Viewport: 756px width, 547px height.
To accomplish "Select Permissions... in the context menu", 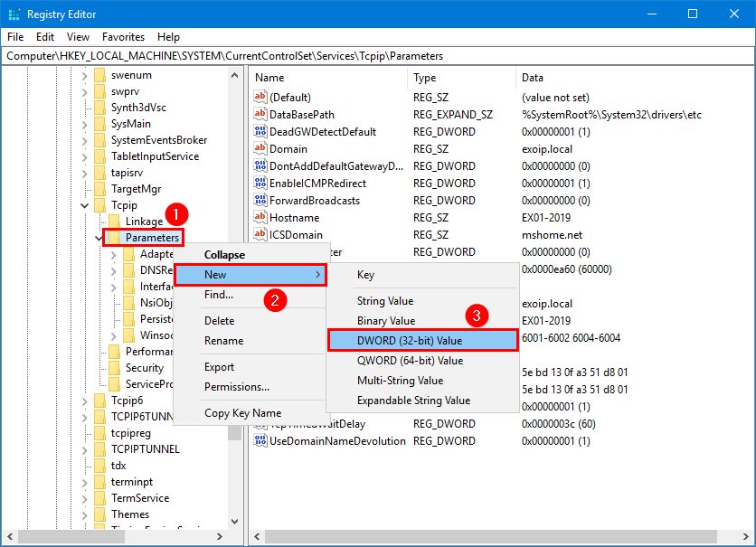I will pyautogui.click(x=237, y=387).
